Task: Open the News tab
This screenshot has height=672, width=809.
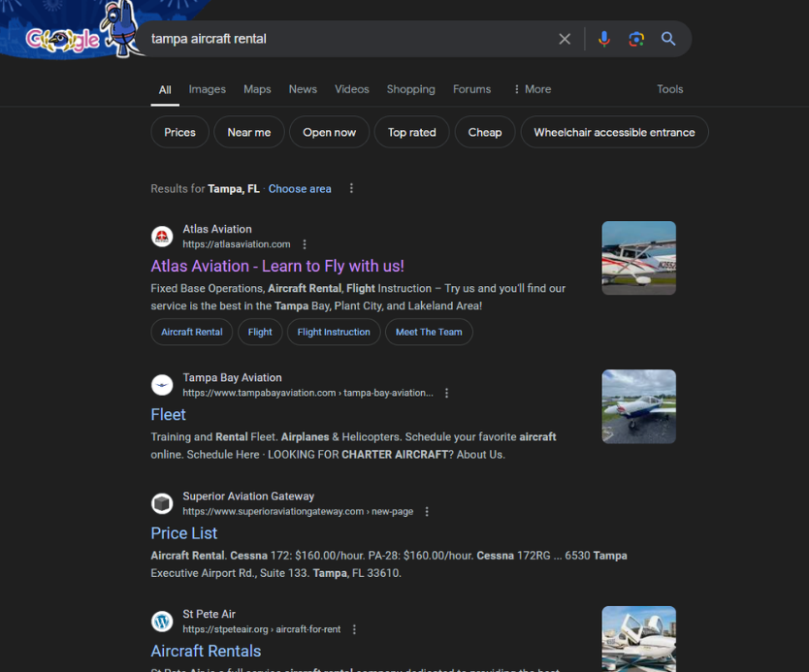Action: point(303,89)
